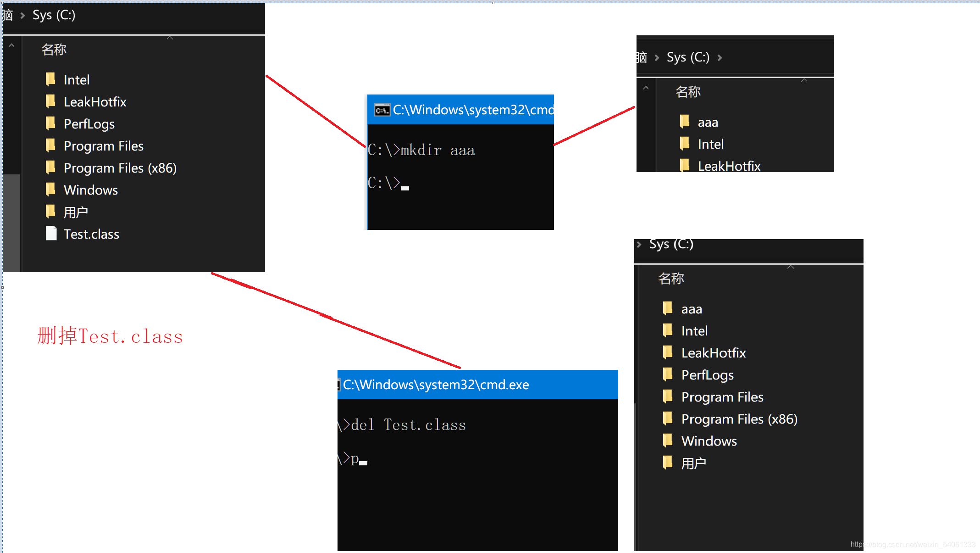Click the LeakHotfix folder icon in the three-row Explorer listing
The width and height of the screenshot is (980, 553).
coord(685,165)
